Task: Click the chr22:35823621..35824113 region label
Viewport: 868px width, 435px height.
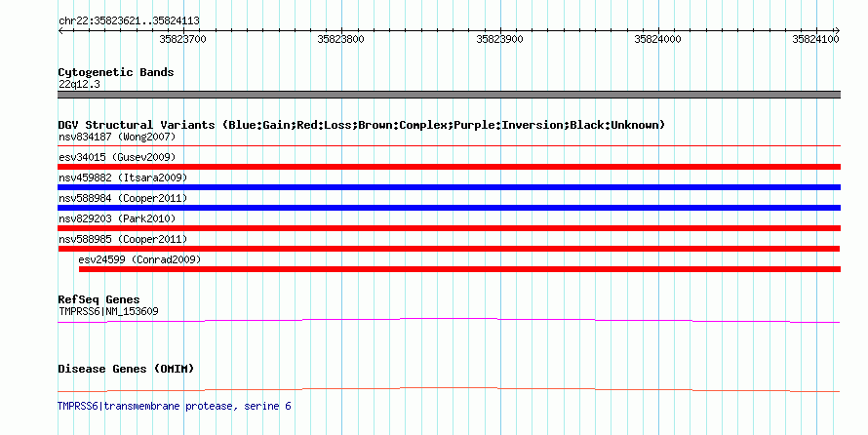Action: coord(129,21)
